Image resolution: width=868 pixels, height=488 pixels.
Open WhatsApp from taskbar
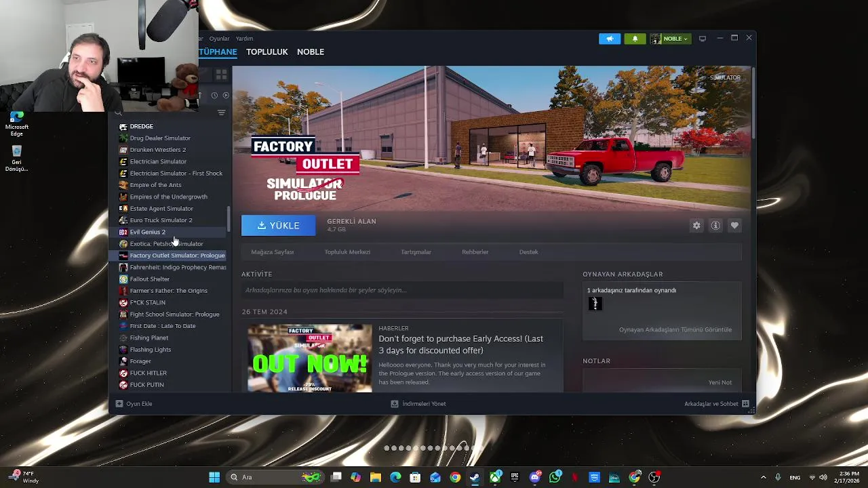point(555,477)
